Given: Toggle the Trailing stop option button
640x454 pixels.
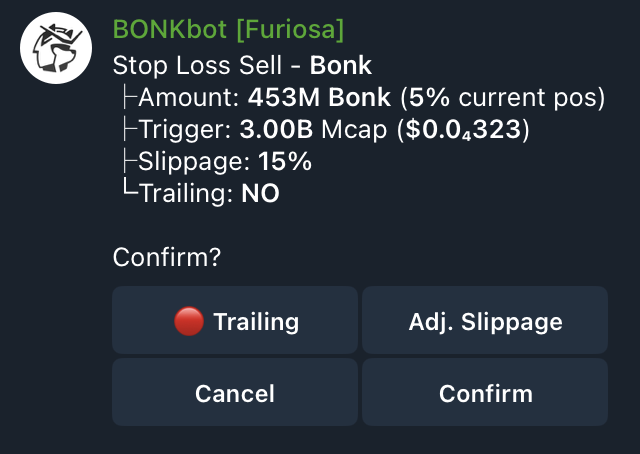Looking at the screenshot, I should pyautogui.click(x=235, y=322).
